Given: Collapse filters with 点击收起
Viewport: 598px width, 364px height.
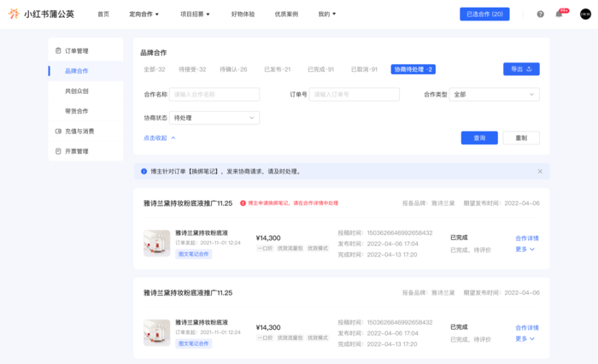Looking at the screenshot, I should [160, 138].
